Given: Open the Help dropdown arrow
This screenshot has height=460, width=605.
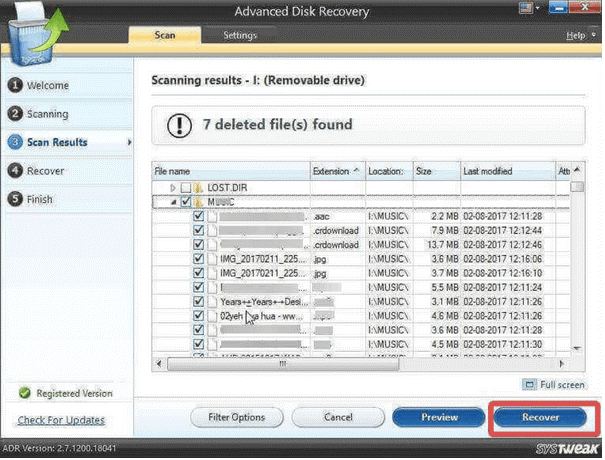Looking at the screenshot, I should (593, 35).
